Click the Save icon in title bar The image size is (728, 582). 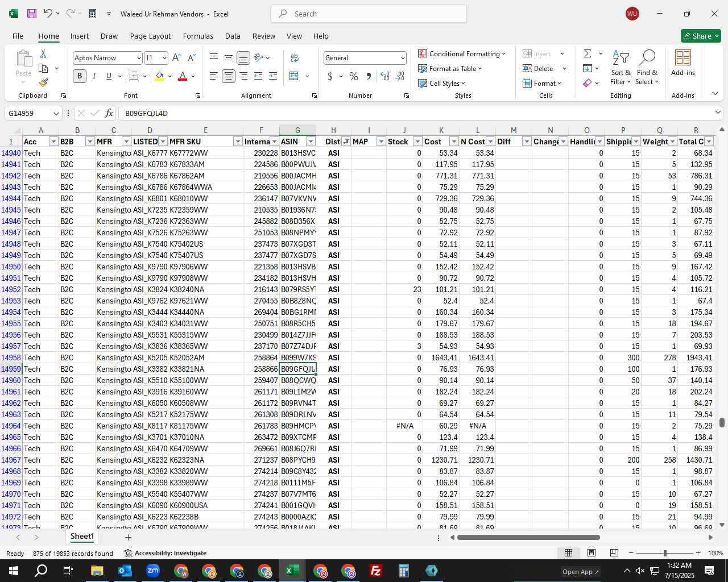pyautogui.click(x=32, y=14)
